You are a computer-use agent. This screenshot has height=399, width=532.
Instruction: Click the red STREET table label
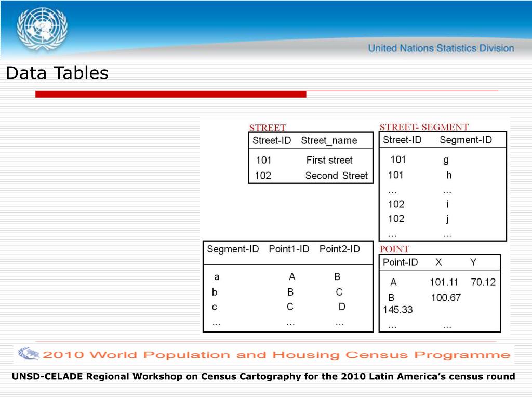tap(268, 128)
